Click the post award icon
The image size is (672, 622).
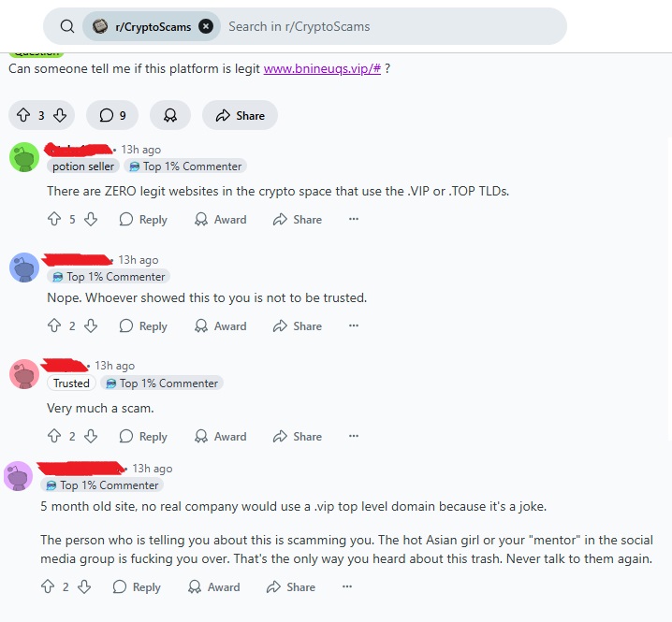pyautogui.click(x=170, y=115)
